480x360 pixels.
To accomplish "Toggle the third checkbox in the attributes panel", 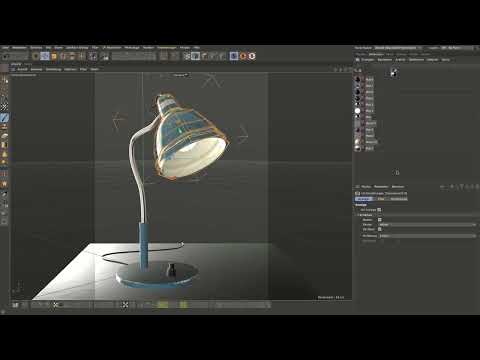I will (x=380, y=229).
